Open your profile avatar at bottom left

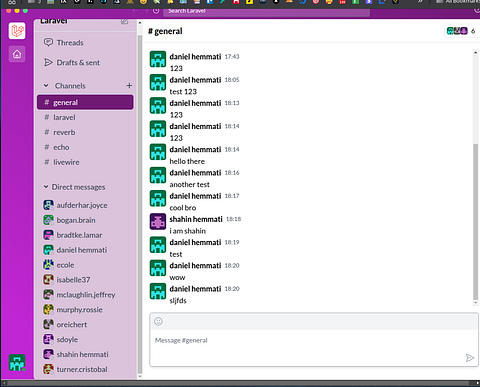click(x=17, y=363)
